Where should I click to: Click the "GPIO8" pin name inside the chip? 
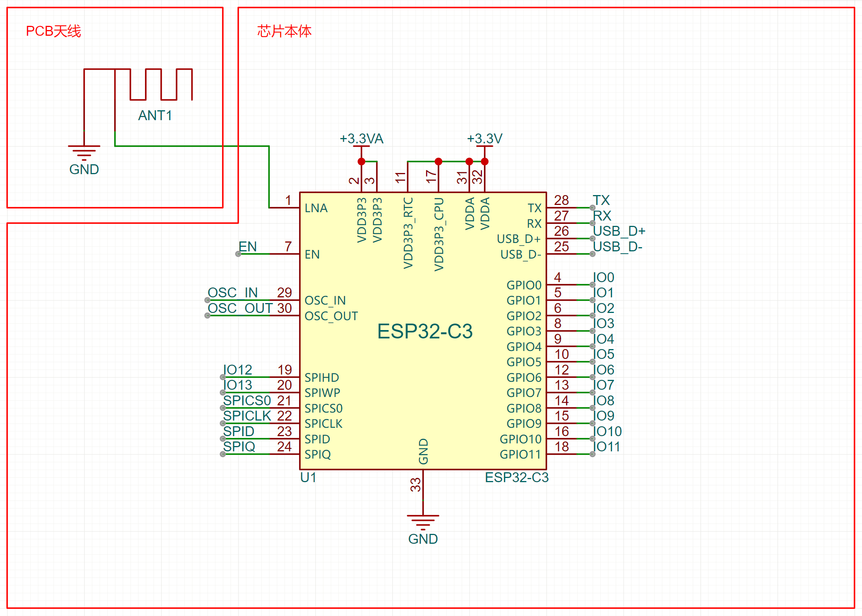coord(524,408)
